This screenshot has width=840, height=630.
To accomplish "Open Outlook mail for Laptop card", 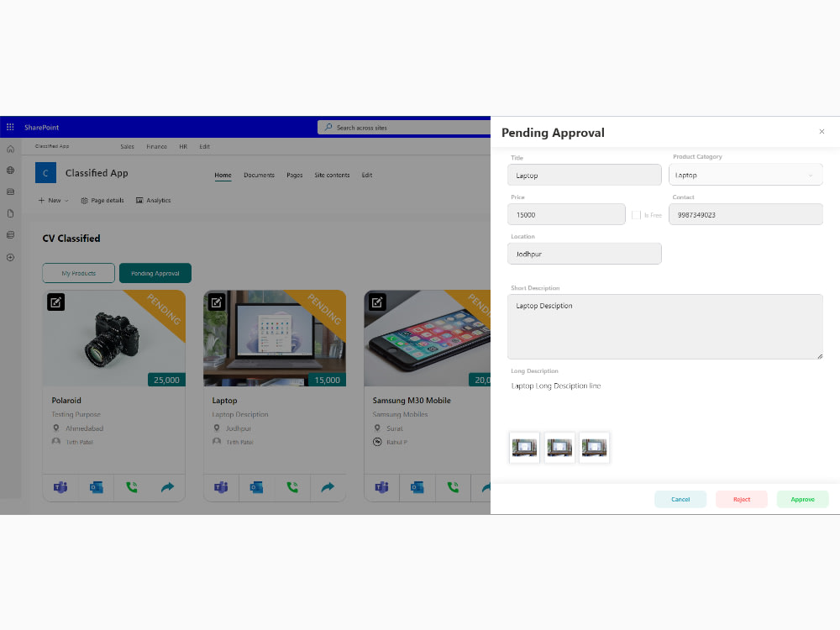I will pyautogui.click(x=256, y=487).
